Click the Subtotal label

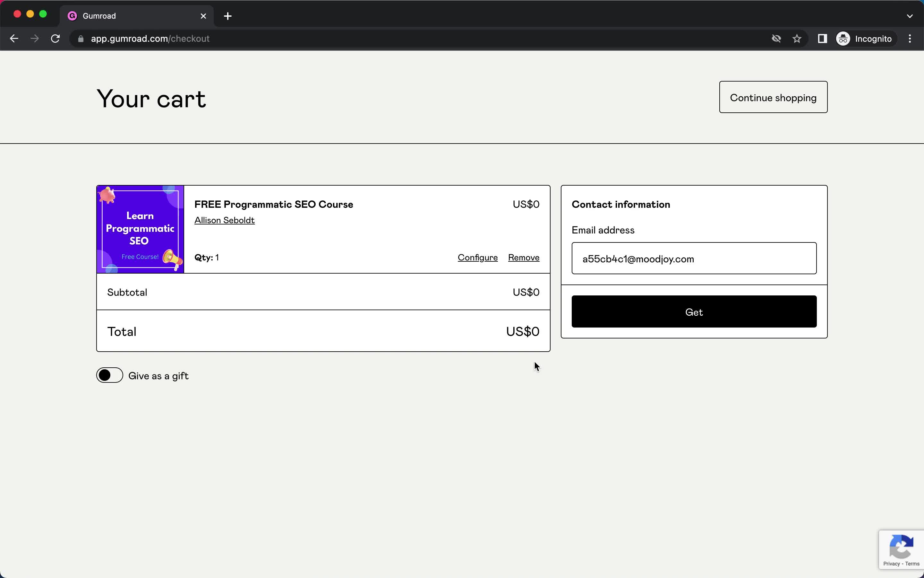[127, 293]
